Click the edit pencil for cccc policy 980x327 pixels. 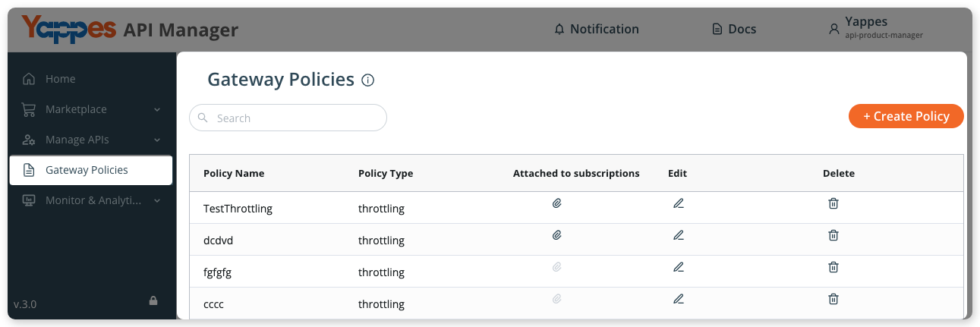[679, 299]
